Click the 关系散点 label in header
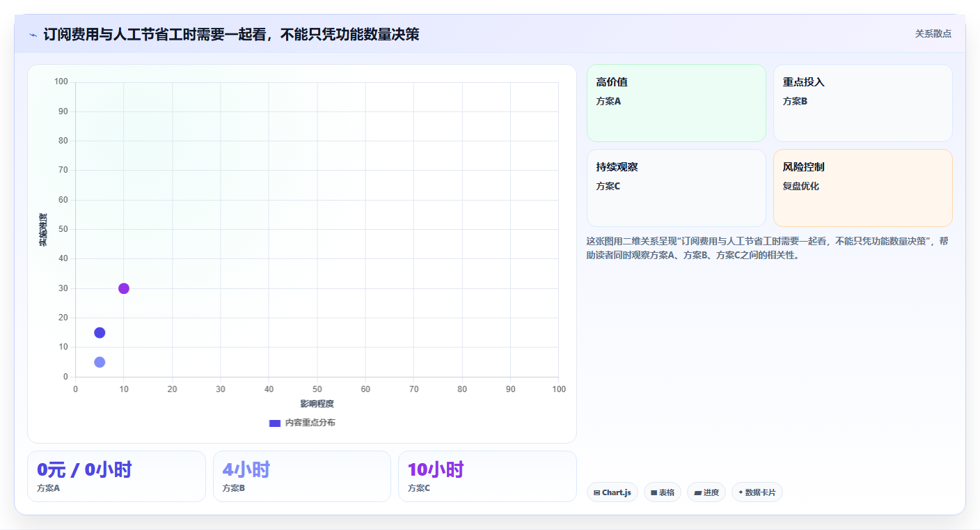 pos(933,33)
